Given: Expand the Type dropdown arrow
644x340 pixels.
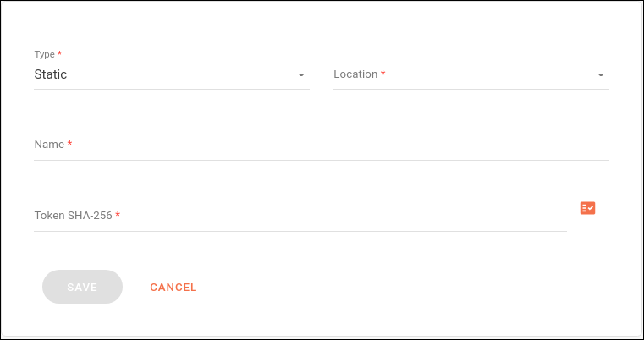Looking at the screenshot, I should point(300,75).
